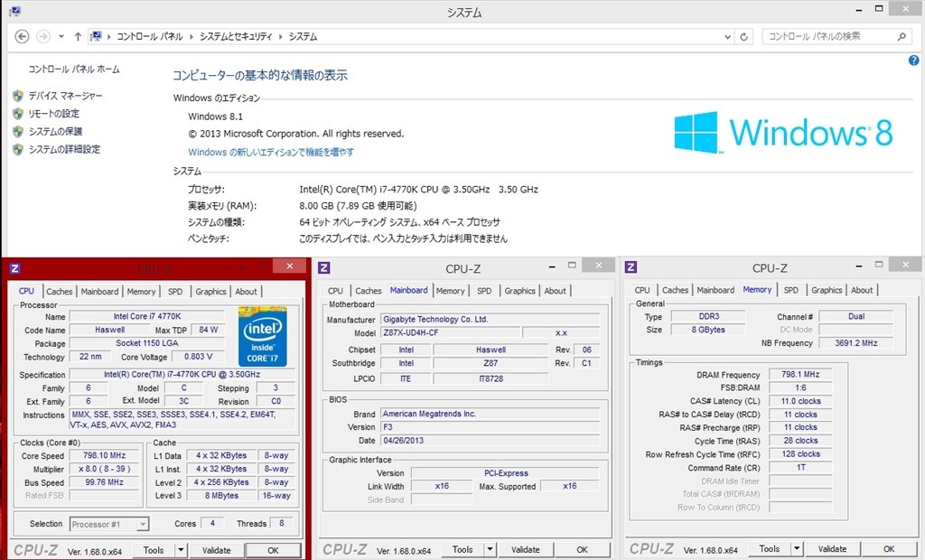The height and width of the screenshot is (560, 925).
Task: Click OK in red CPU-Z window
Action: (273, 550)
